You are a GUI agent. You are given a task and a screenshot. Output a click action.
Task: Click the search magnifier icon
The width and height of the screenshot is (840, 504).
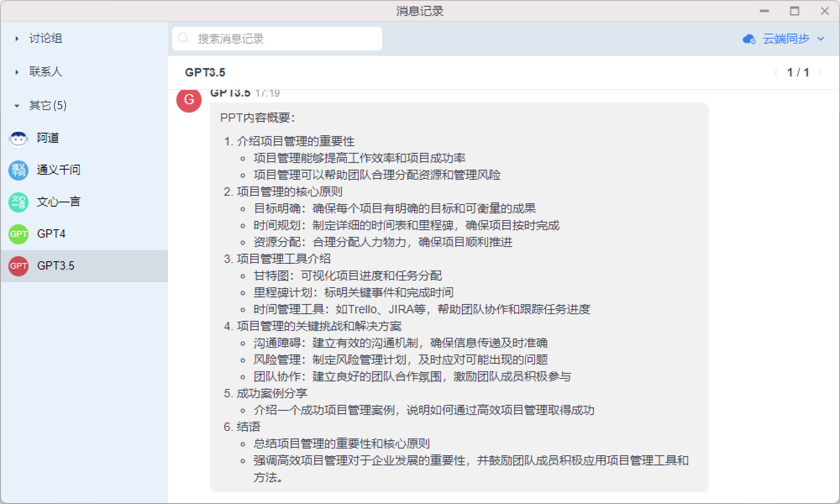(184, 39)
